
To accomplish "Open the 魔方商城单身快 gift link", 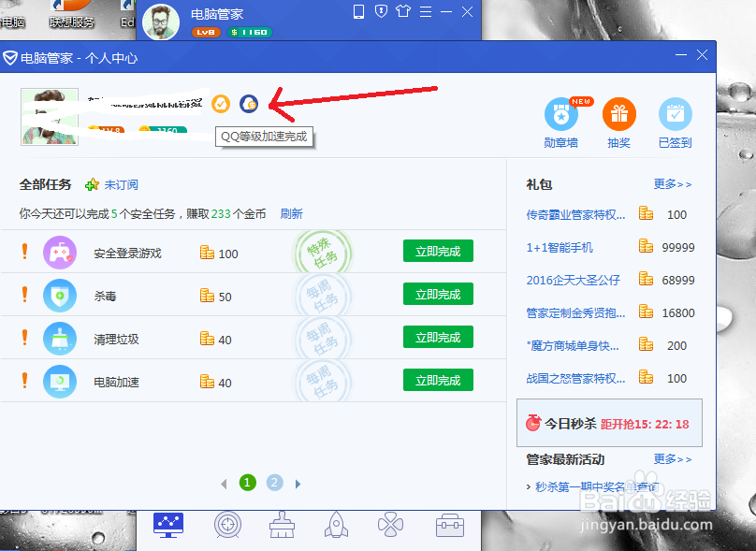I will 573,345.
